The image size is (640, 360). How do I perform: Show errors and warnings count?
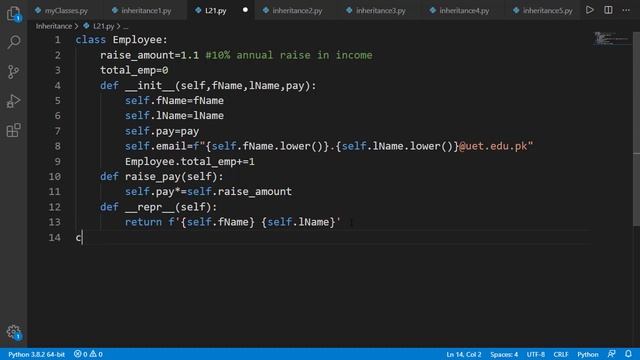(88, 354)
